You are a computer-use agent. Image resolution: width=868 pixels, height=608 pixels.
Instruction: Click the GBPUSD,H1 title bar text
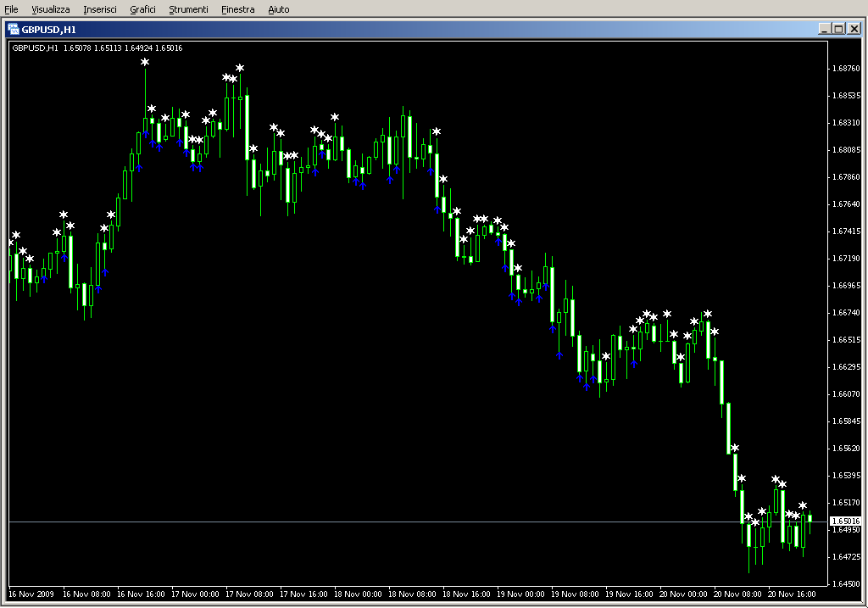tap(48, 30)
